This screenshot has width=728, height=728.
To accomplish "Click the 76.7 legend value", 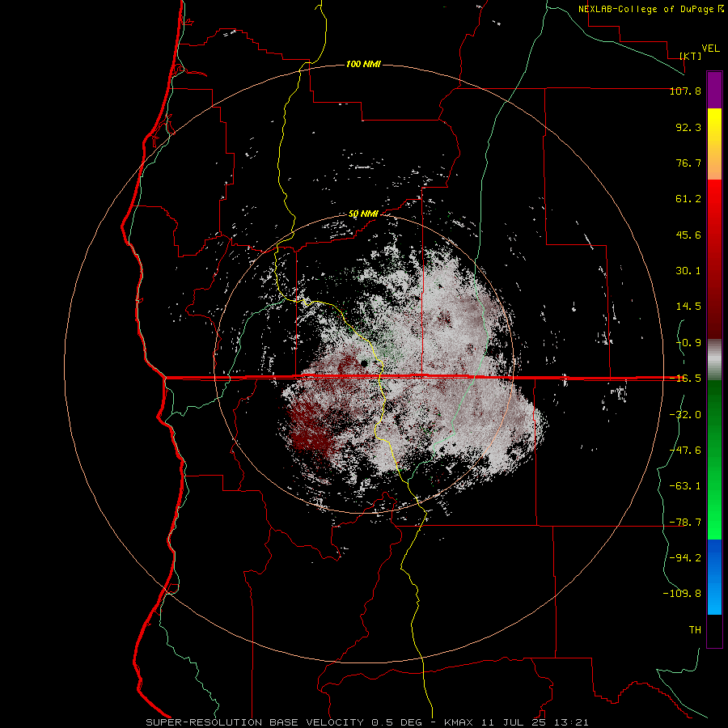I will pos(688,163).
